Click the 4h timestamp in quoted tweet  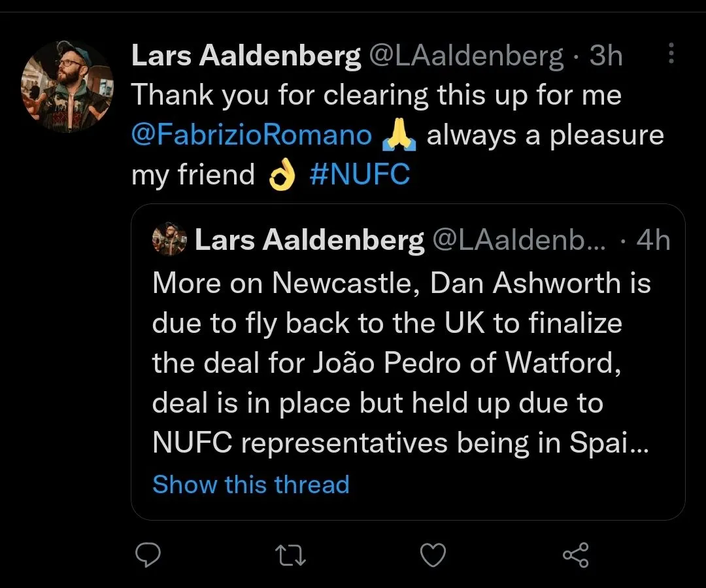click(653, 241)
